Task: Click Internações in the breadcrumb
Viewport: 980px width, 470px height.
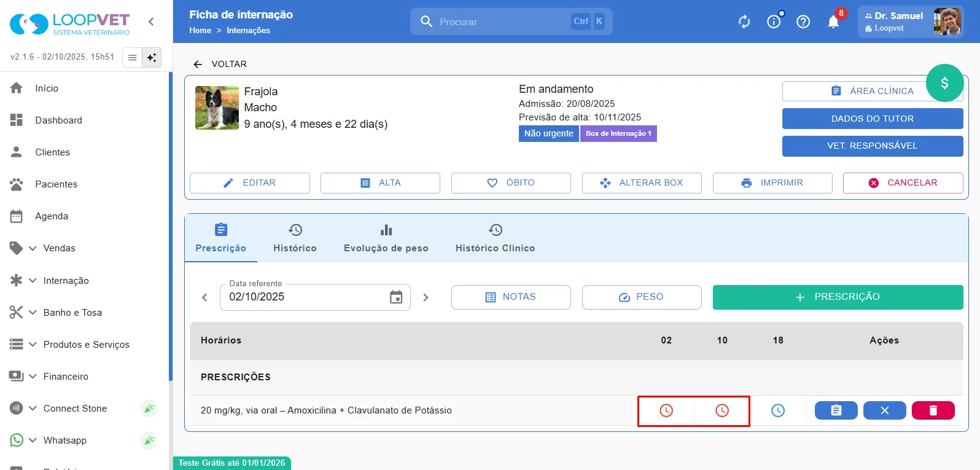Action: (x=248, y=30)
